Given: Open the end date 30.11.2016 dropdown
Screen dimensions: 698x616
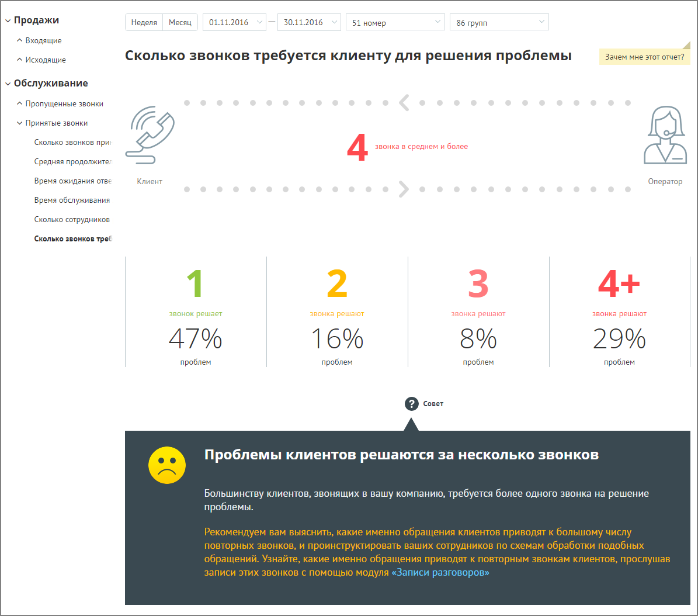Looking at the screenshot, I should (x=309, y=22).
